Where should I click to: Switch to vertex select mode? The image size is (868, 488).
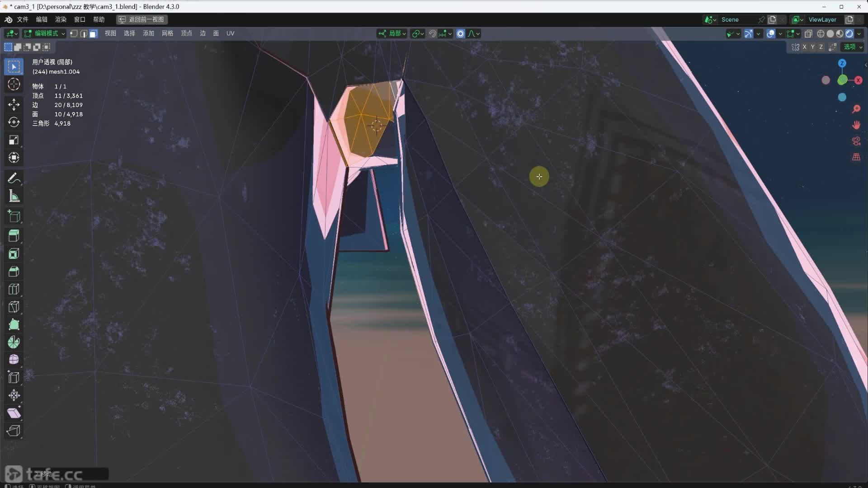pos(74,33)
